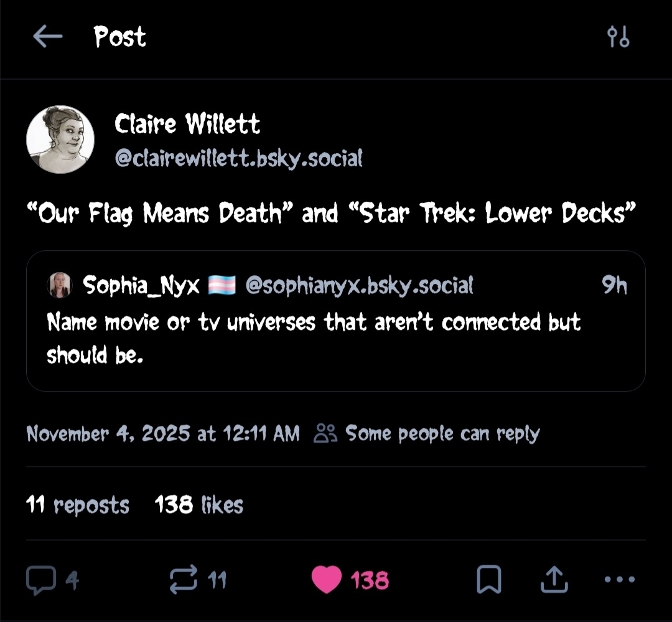Viewport: 672px width, 622px height.
Task: Share the post via upload icon
Action: click(x=555, y=580)
